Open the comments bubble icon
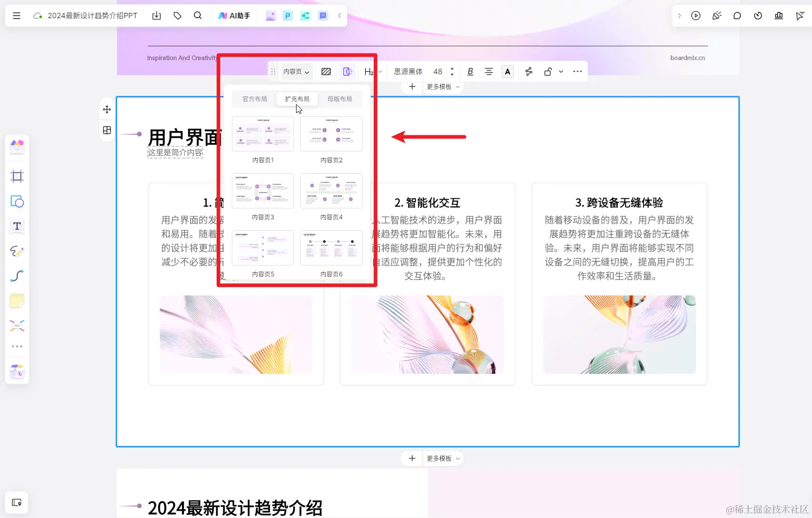The height and width of the screenshot is (518, 812). [x=737, y=16]
